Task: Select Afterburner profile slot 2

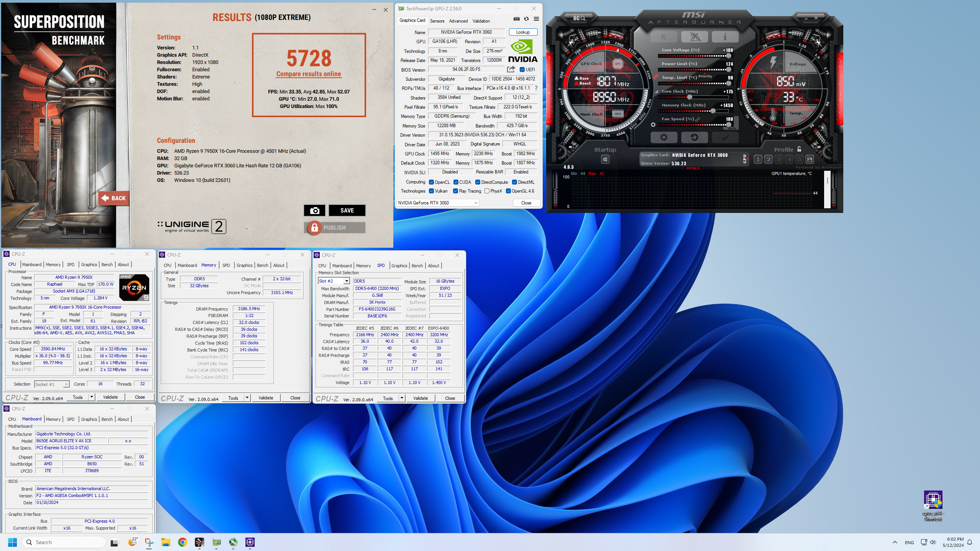Action: [x=768, y=159]
